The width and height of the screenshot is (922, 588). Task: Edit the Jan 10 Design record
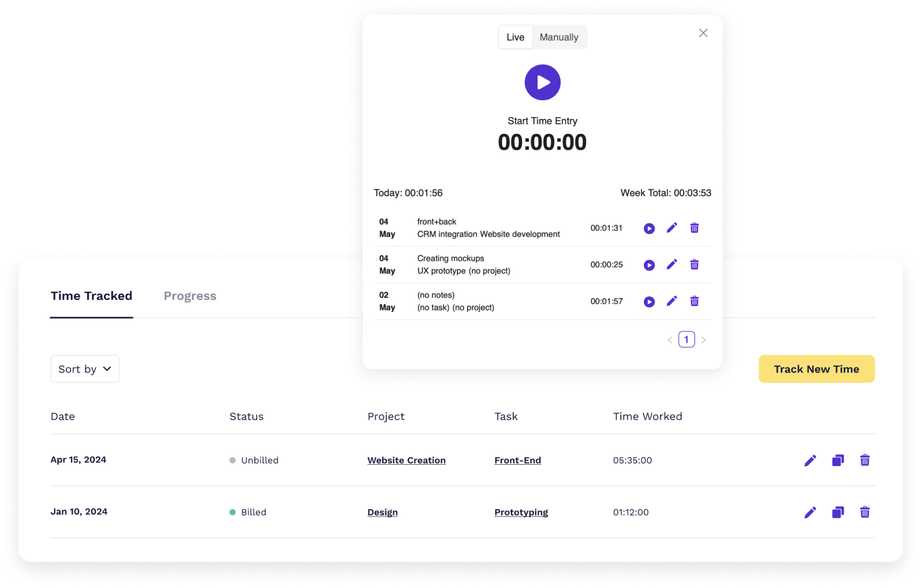(810, 512)
